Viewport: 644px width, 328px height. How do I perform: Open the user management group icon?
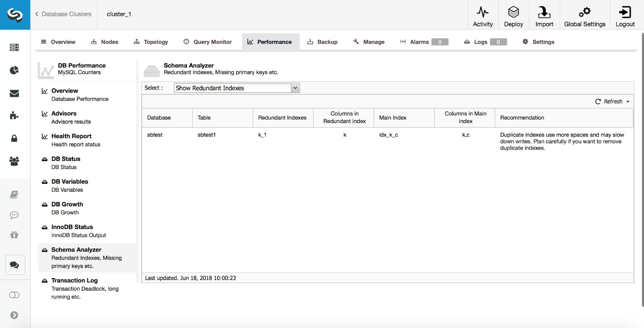point(14,161)
